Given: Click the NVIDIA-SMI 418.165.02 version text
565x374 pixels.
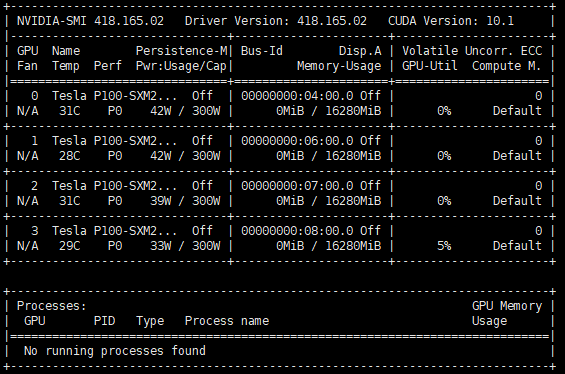Looking at the screenshot, I should coord(90,21).
